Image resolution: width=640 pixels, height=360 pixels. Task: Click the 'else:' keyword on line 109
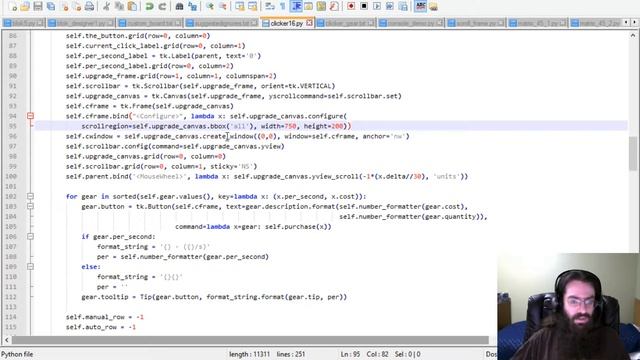pos(91,267)
